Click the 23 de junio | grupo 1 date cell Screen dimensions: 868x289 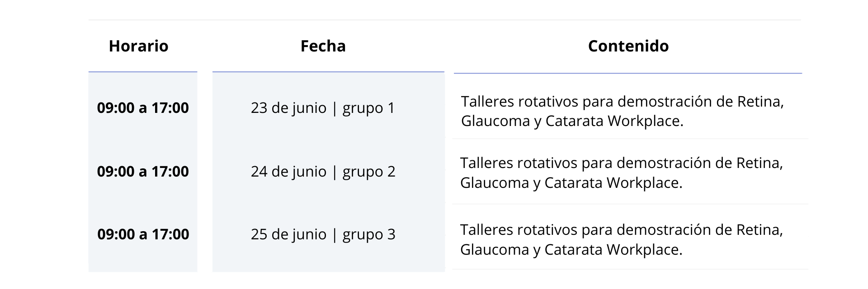click(323, 108)
